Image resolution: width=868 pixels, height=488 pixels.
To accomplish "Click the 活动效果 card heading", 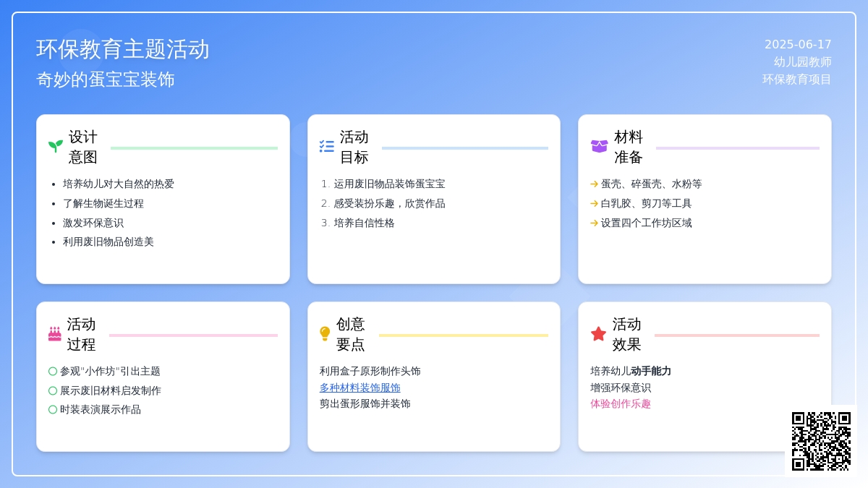I will coord(627,334).
